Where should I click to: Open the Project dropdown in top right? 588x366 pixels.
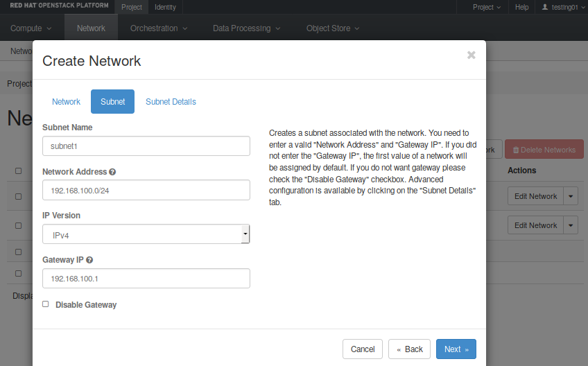tap(487, 7)
